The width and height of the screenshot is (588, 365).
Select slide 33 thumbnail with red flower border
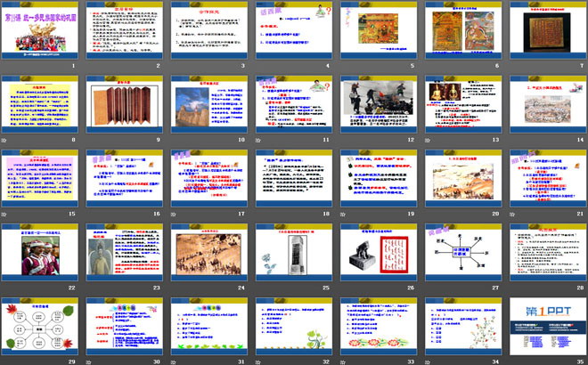(379, 327)
